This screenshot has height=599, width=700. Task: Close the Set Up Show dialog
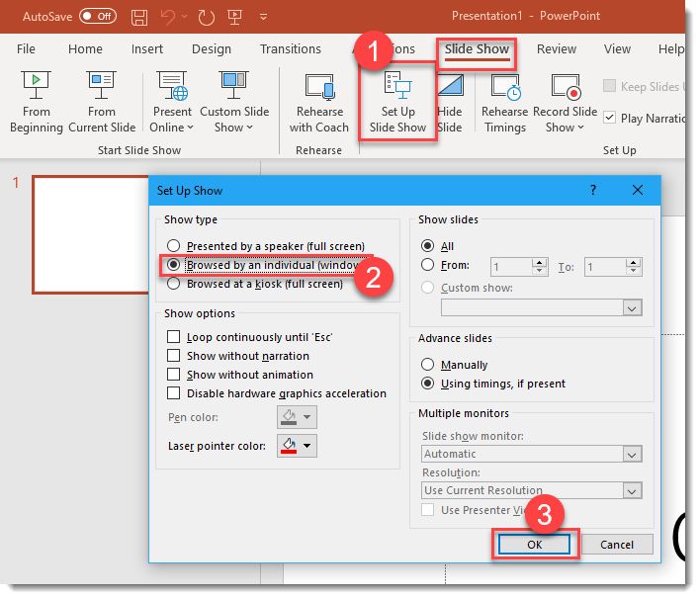click(638, 190)
